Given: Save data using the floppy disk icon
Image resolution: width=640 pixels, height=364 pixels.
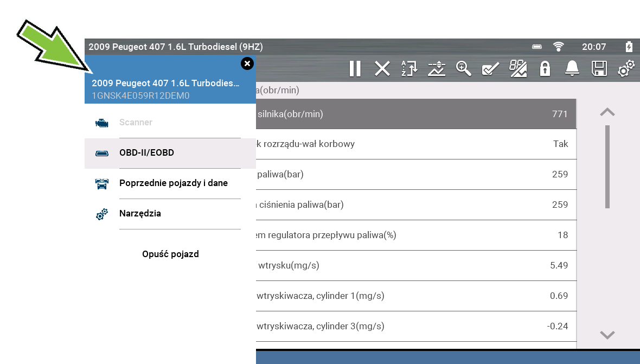Looking at the screenshot, I should pos(599,68).
